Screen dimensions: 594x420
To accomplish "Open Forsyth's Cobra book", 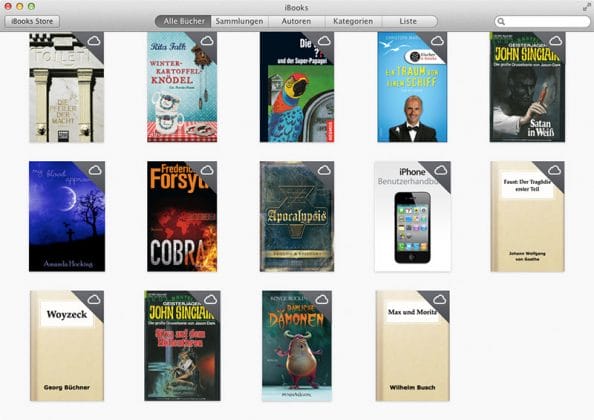I will click(x=182, y=216).
